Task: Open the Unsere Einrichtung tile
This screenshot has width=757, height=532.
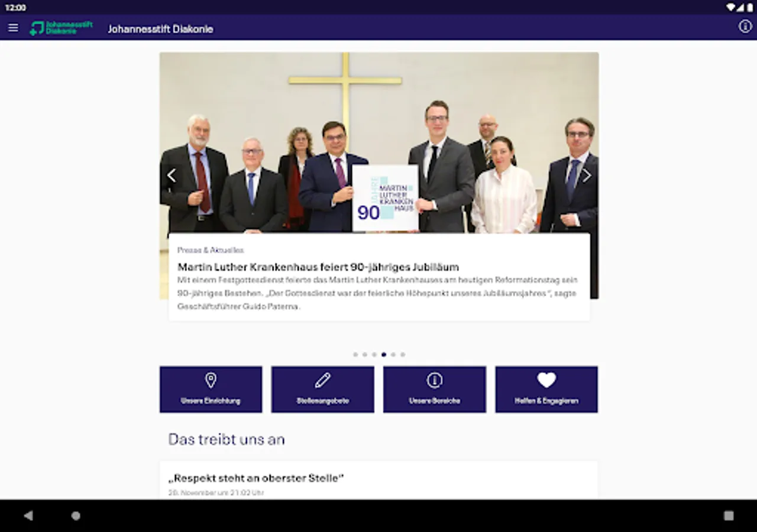Action: pos(211,389)
